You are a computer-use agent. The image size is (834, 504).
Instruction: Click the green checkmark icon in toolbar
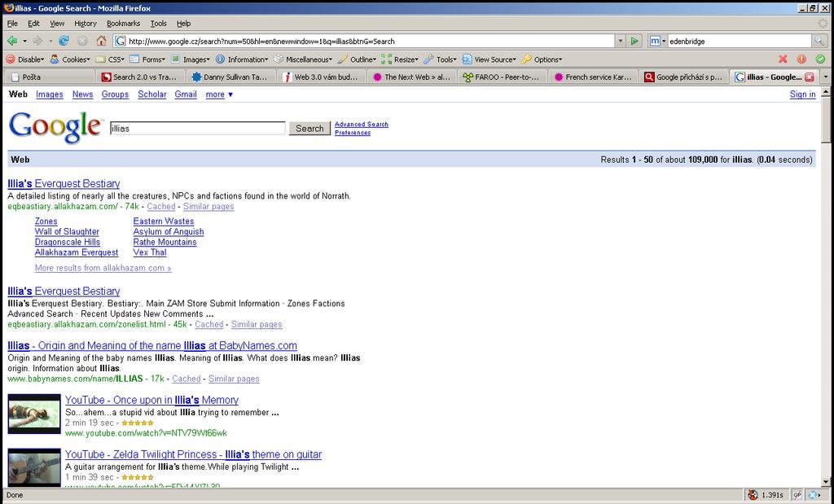coord(820,59)
